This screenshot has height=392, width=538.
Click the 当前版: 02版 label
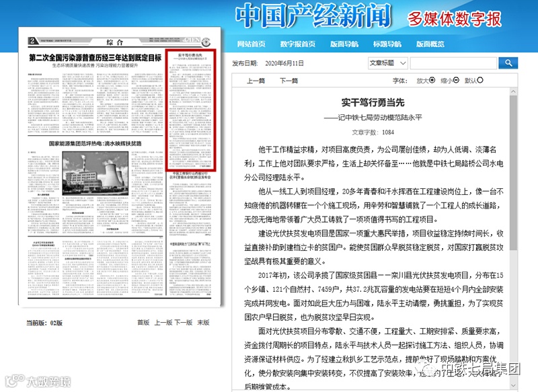point(44,323)
